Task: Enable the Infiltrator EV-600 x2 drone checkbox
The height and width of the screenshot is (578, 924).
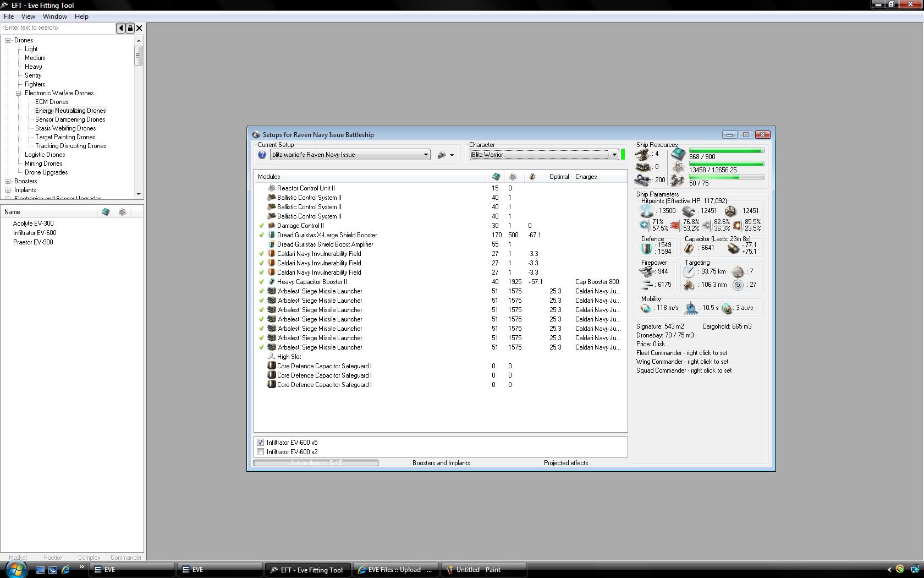Action: point(261,452)
